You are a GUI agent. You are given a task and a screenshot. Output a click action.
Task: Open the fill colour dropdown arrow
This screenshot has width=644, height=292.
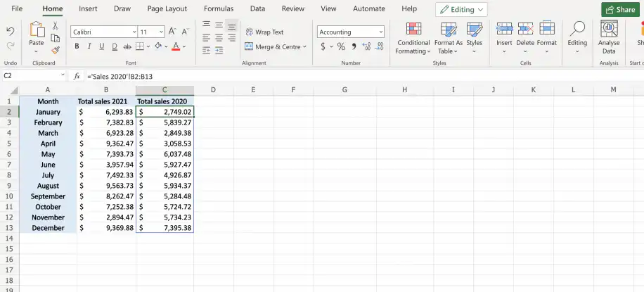tap(166, 46)
